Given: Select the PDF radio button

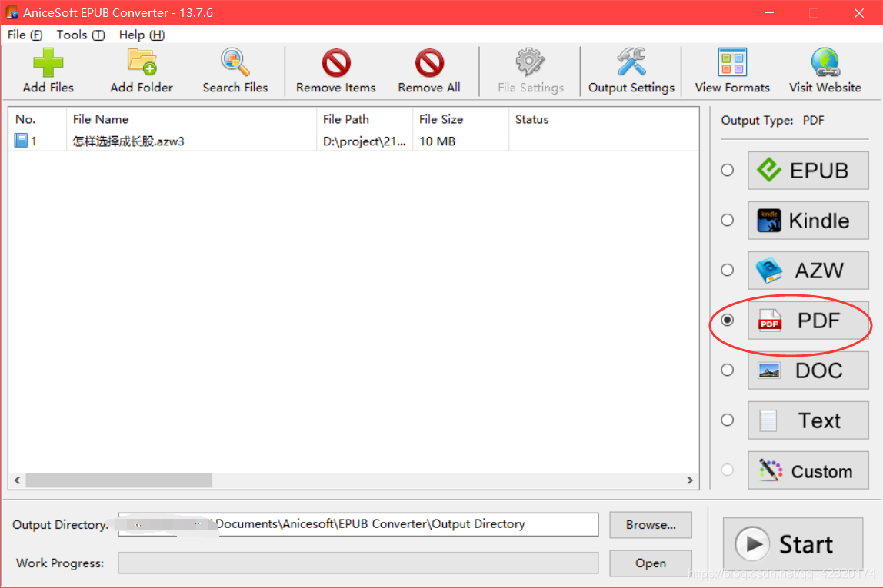Looking at the screenshot, I should tap(727, 321).
